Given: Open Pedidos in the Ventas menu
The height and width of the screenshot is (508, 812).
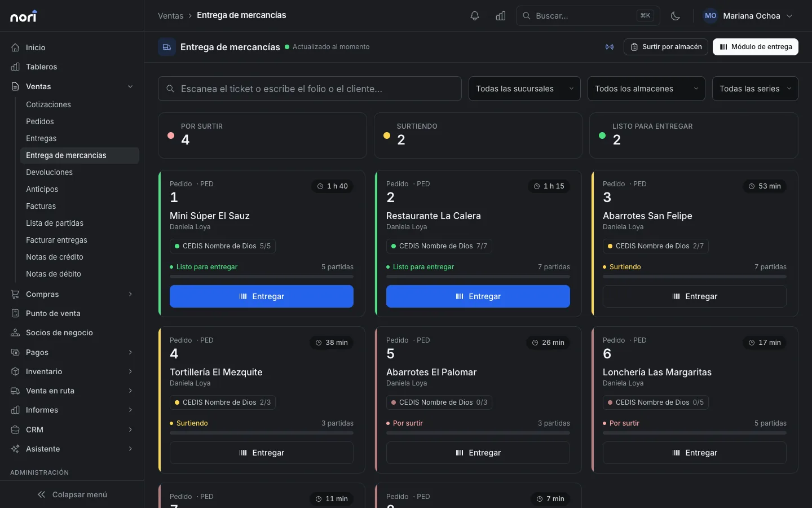Looking at the screenshot, I should pos(40,121).
